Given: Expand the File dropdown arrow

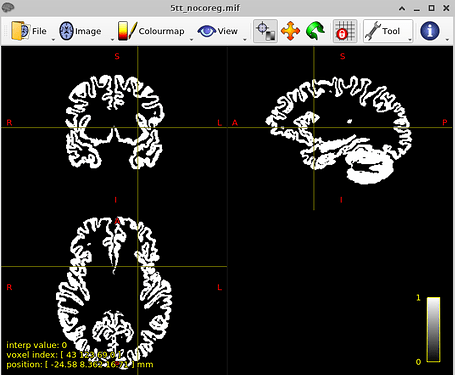Looking at the screenshot, I should tap(53, 40).
